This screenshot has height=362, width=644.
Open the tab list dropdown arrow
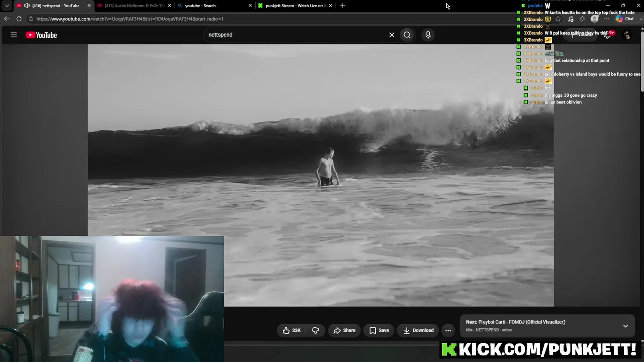(7, 6)
